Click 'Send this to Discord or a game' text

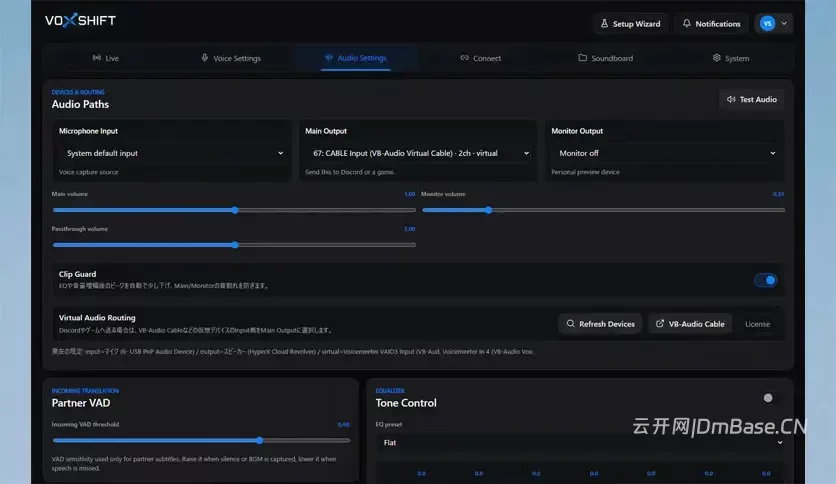pyautogui.click(x=350, y=172)
